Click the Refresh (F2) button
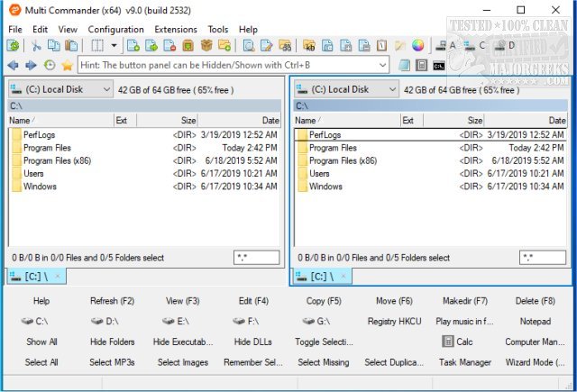 click(x=112, y=301)
